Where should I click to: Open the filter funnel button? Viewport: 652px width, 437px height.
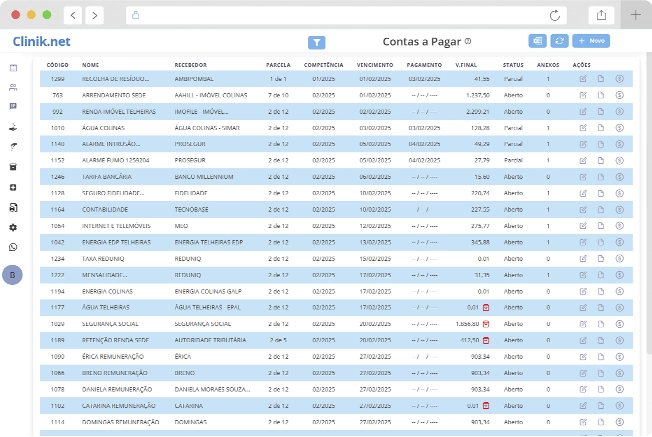pyautogui.click(x=317, y=42)
